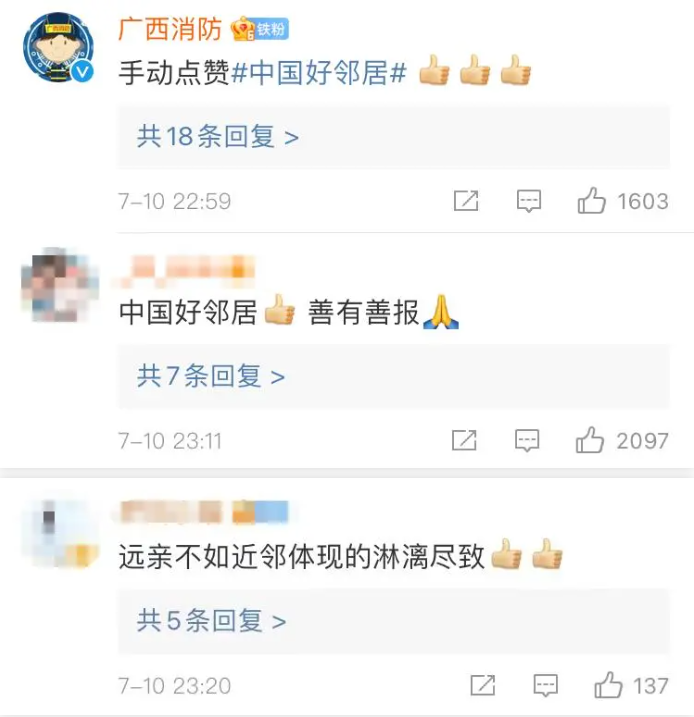Image resolution: width=694 pixels, height=717 pixels.
Task: Click repost icon on the 7-10 22:59 comment
Action: 466,201
